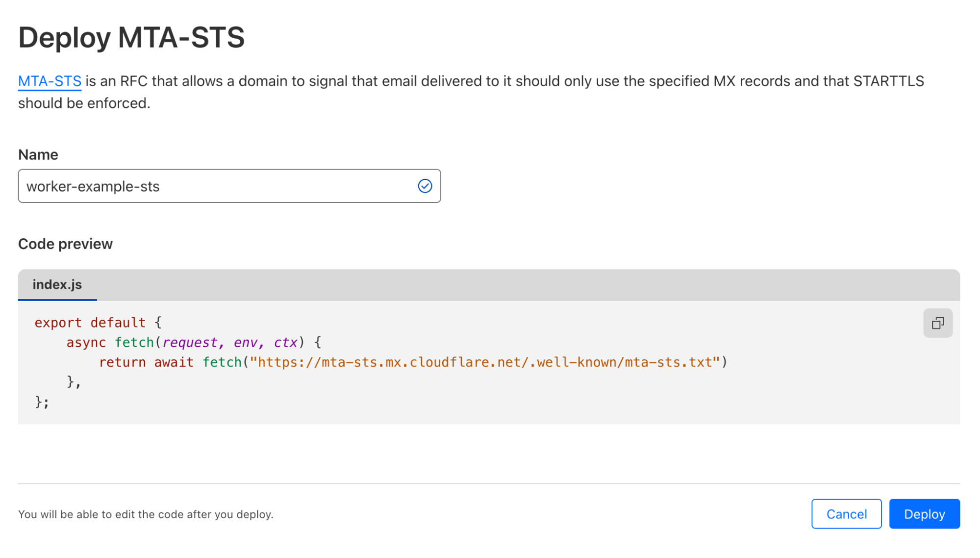Click the mta-sts.txt URL string in the code
Screen dimensions: 980x558
(x=484, y=362)
